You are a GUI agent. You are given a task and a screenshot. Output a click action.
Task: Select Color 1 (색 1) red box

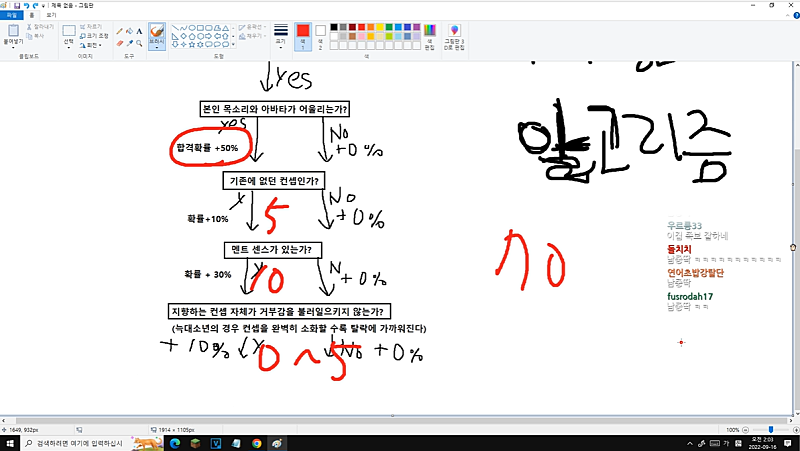click(303, 36)
